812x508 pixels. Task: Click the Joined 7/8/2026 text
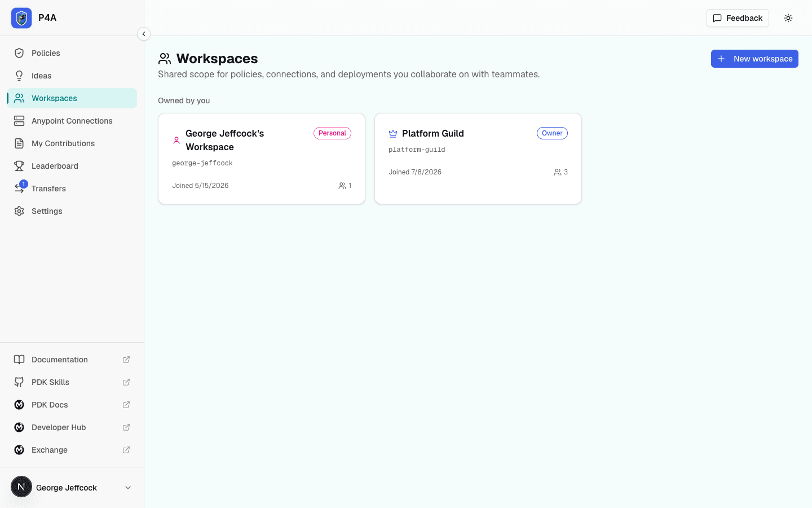[x=415, y=172]
